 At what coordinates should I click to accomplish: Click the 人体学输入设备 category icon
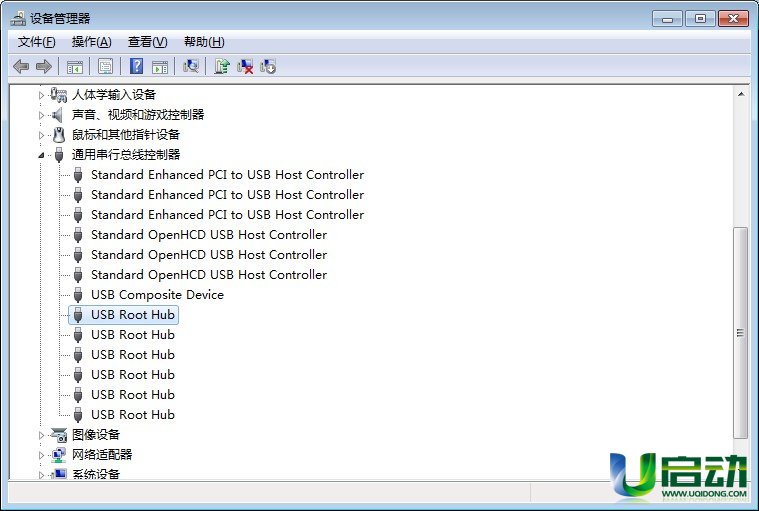[59, 95]
